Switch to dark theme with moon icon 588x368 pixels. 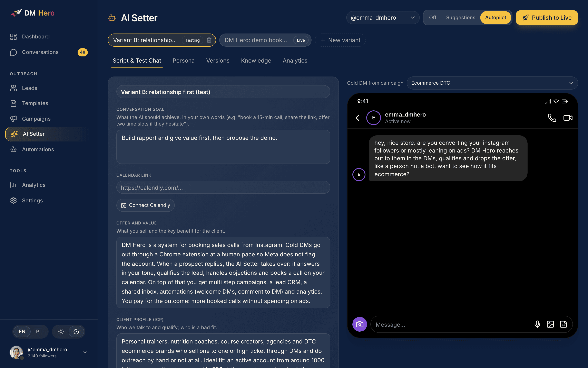76,331
